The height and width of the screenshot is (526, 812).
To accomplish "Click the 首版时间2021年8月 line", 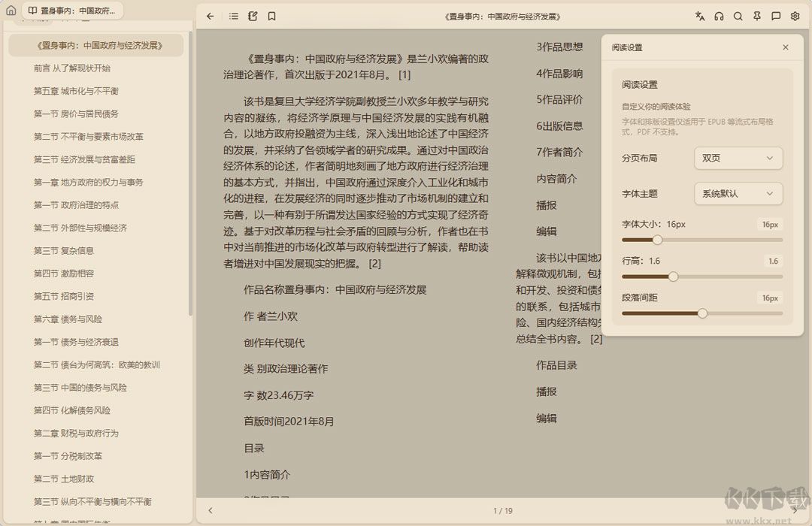I will (x=289, y=422).
